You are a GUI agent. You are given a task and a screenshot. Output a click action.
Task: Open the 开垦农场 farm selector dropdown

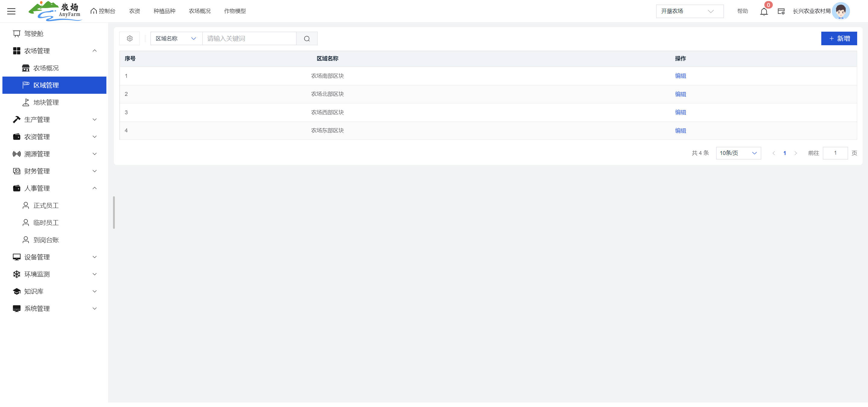[689, 11]
